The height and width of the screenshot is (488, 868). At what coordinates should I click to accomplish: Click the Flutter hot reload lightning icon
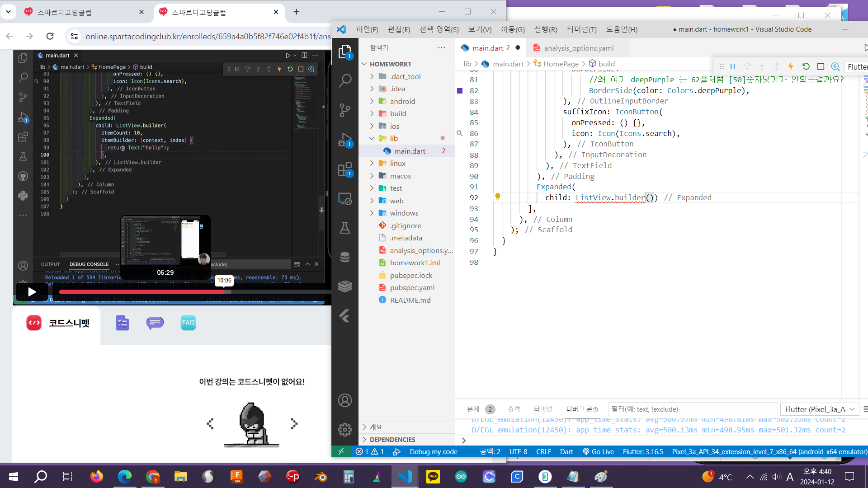tap(791, 66)
